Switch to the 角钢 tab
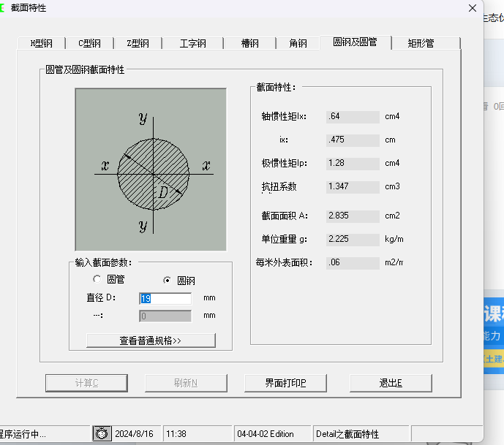Viewport: 504px width, 445px height. (298, 43)
